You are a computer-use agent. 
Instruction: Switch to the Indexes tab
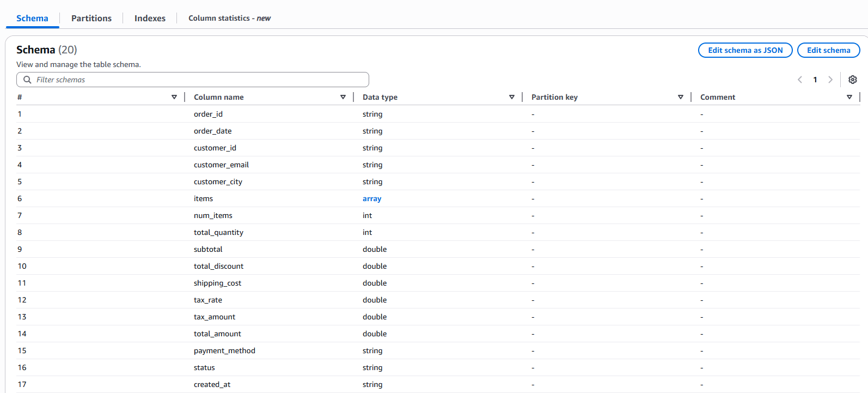[150, 18]
